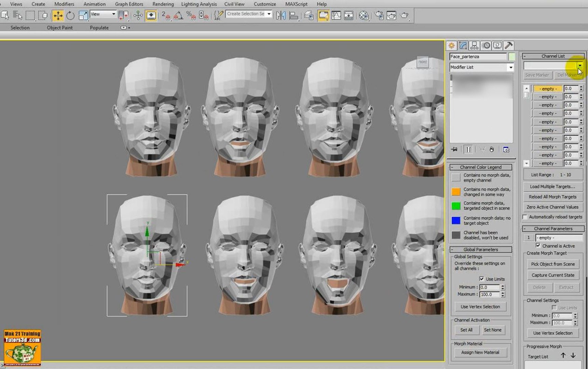Switch to Display command panel tab
Image resolution: width=588 pixels, height=369 pixels.
497,45
